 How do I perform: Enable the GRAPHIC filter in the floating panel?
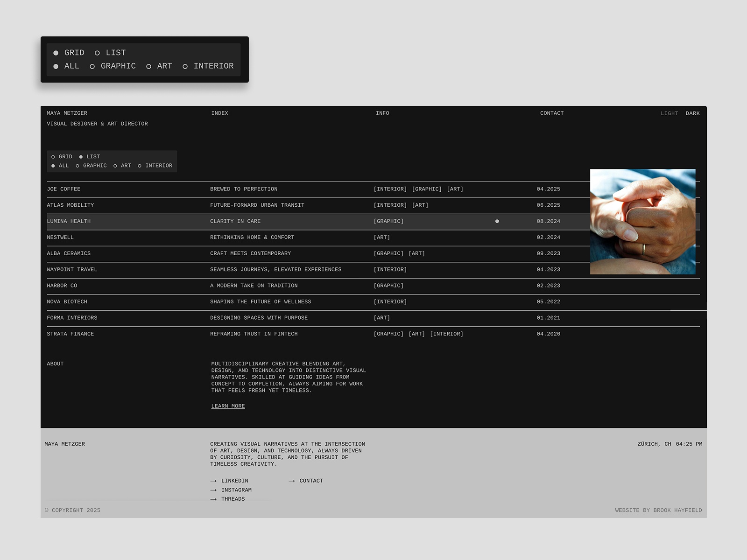92,66
